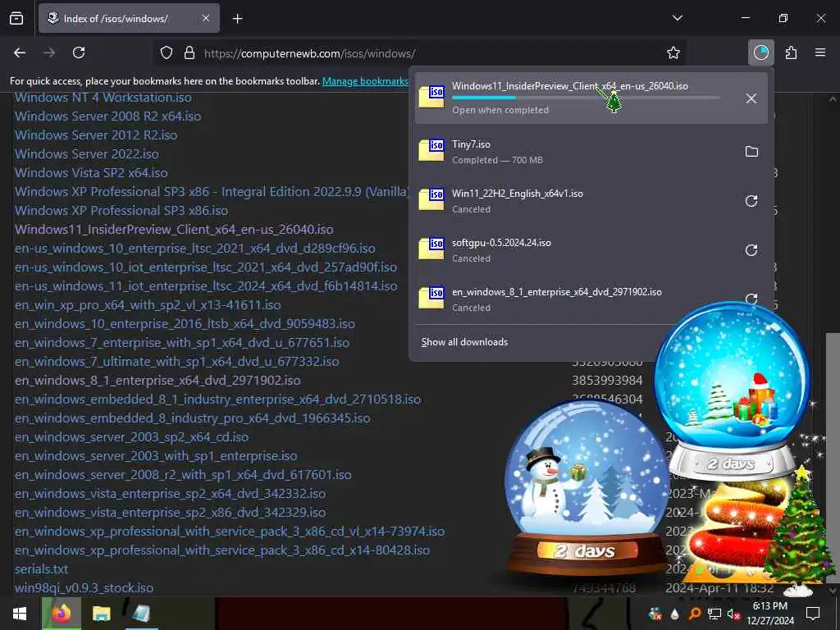Image resolution: width=840 pixels, height=630 pixels.
Task: Open the Windows11_InsiderPreview_Client page link
Action: [x=174, y=230]
